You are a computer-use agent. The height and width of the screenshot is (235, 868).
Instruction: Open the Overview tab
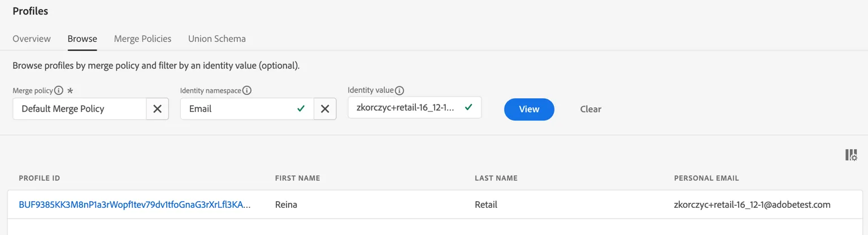[x=32, y=39]
